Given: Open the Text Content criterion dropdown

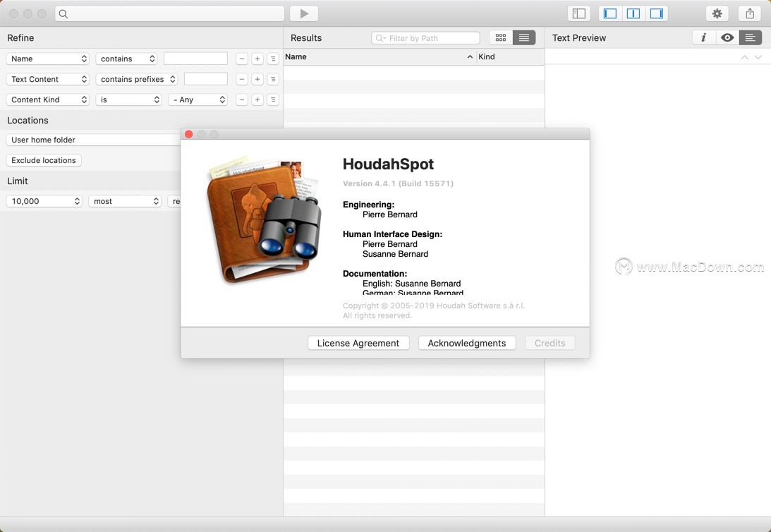Looking at the screenshot, I should [48, 79].
